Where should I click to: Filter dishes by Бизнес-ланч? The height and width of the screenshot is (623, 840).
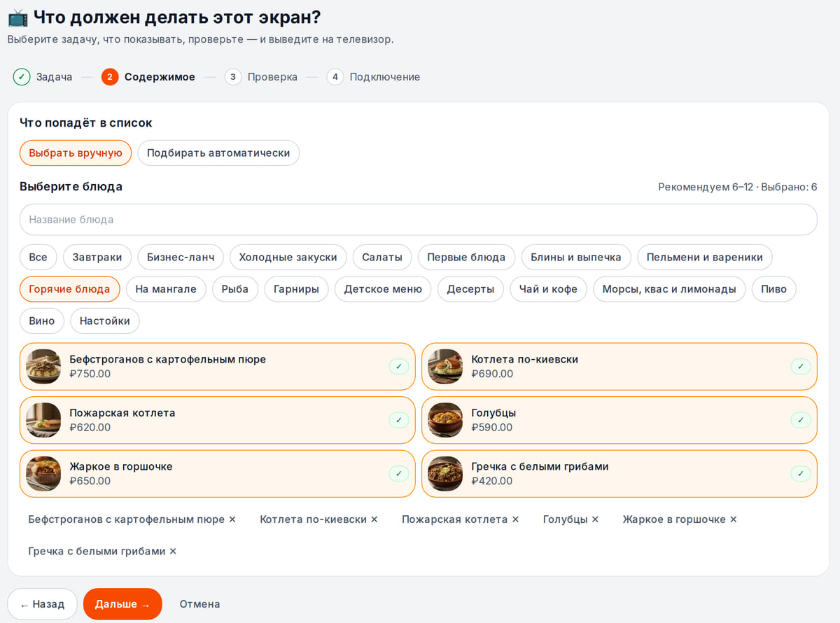181,257
